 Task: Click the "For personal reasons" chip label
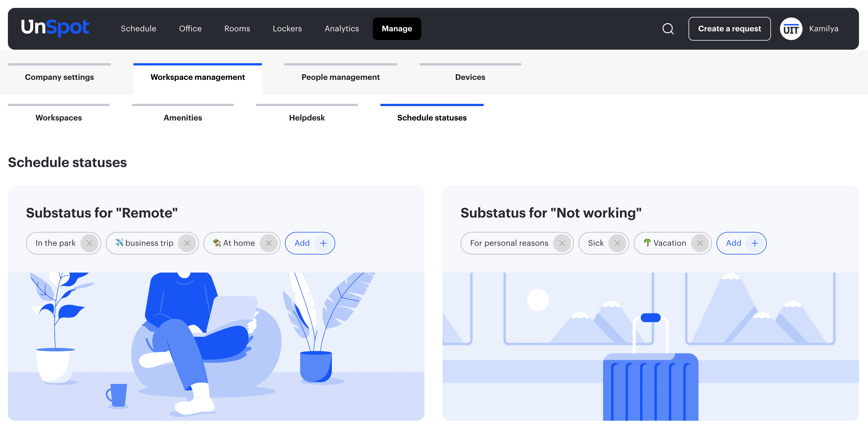pyautogui.click(x=509, y=243)
